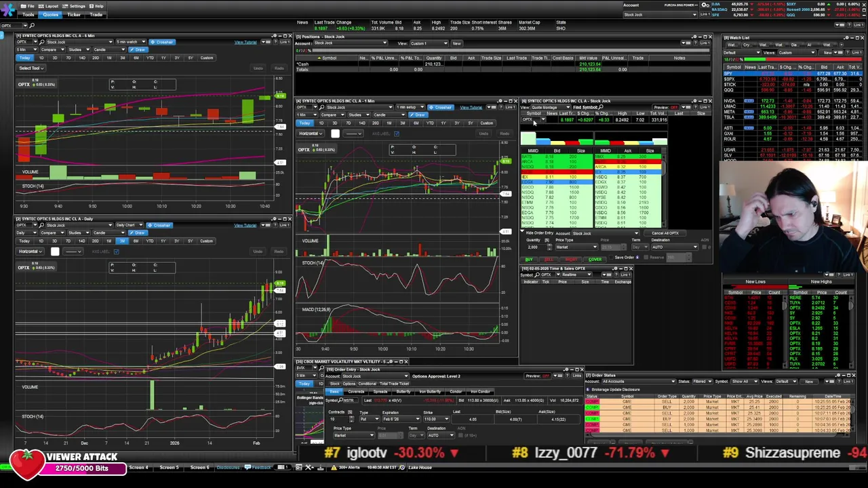Open the AUTO Destination dropdown in Level 2 order entry

tap(674, 247)
